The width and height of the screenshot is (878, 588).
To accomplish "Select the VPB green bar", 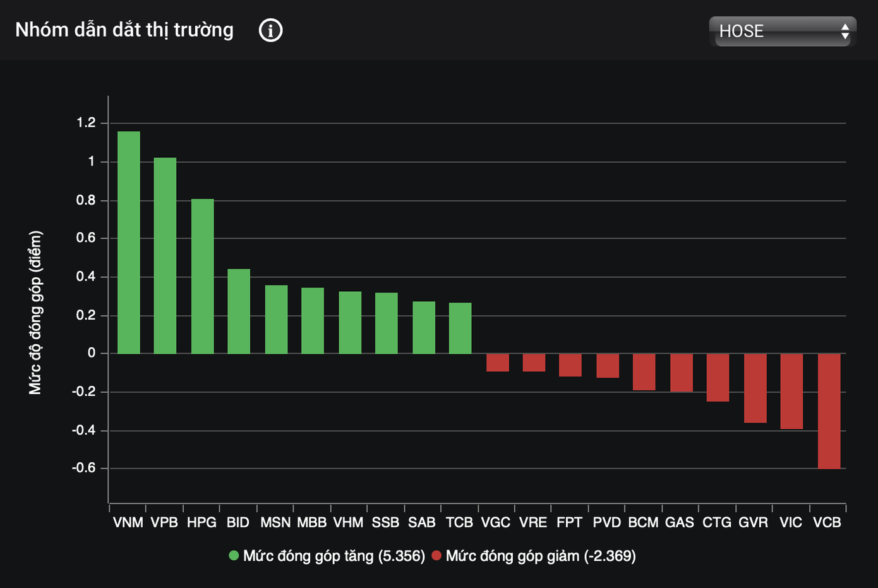I will [x=165, y=256].
